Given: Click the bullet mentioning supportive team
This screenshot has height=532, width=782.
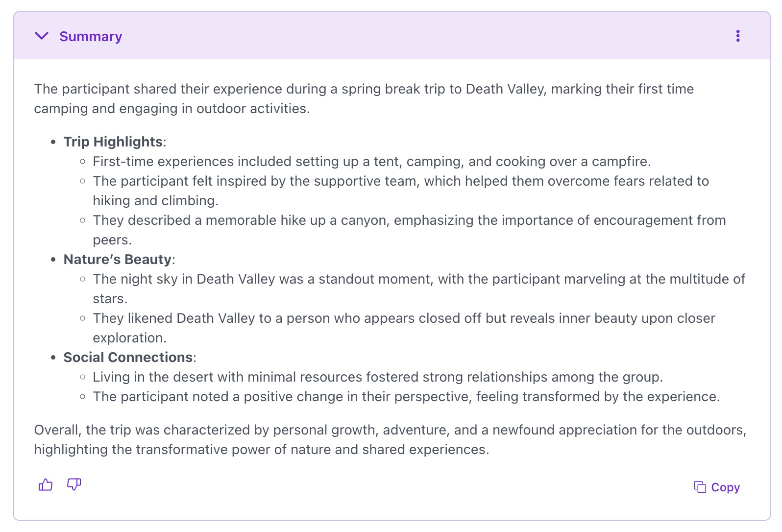Looking at the screenshot, I should tap(401, 191).
